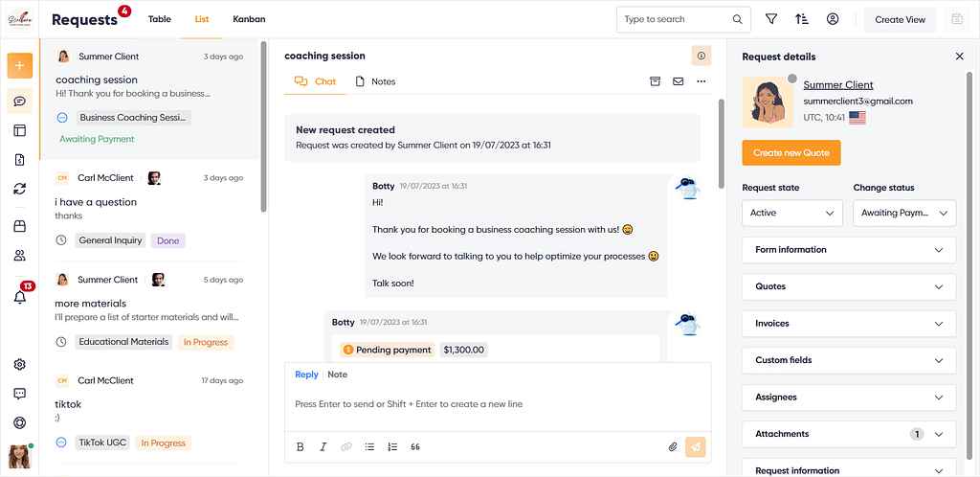Open the invoices document icon in sidebar
The width and height of the screenshot is (980, 477).
point(20,159)
